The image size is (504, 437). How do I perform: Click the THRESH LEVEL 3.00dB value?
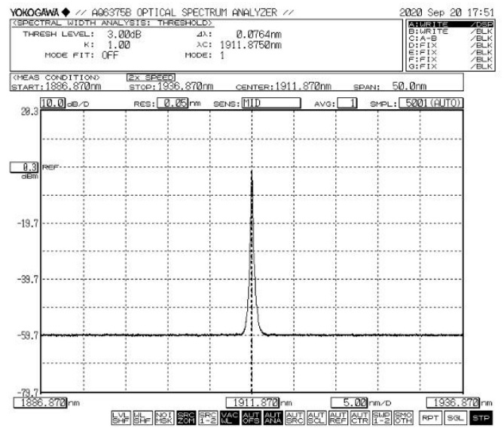click(x=124, y=35)
